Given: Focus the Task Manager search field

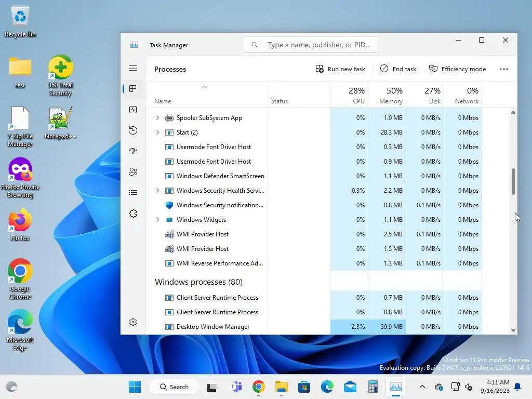Looking at the screenshot, I should pyautogui.click(x=311, y=45).
